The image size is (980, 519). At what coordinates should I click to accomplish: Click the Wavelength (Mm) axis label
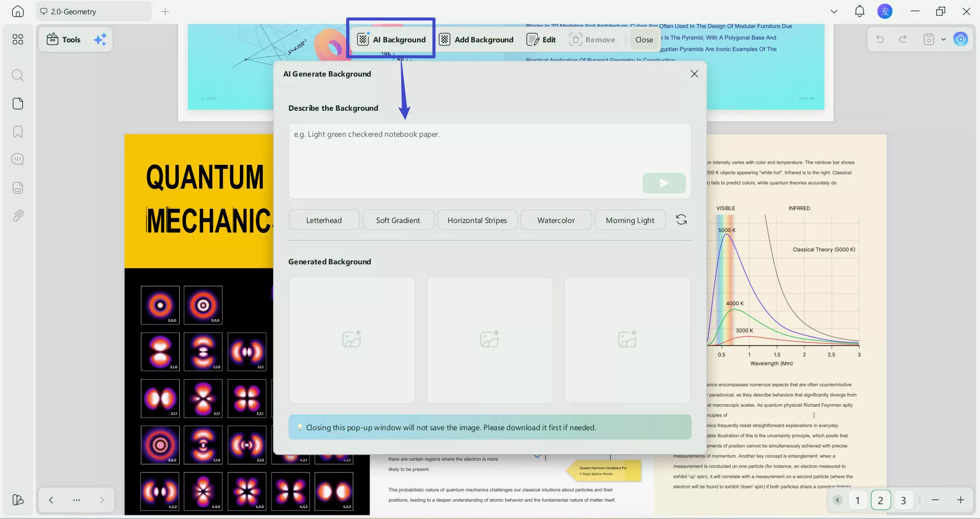point(771,363)
